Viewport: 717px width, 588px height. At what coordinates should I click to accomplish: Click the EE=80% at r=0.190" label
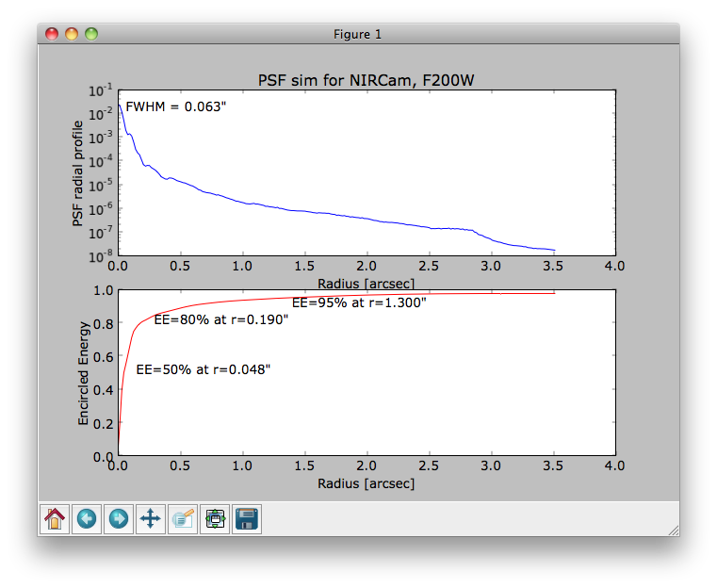[x=220, y=319]
